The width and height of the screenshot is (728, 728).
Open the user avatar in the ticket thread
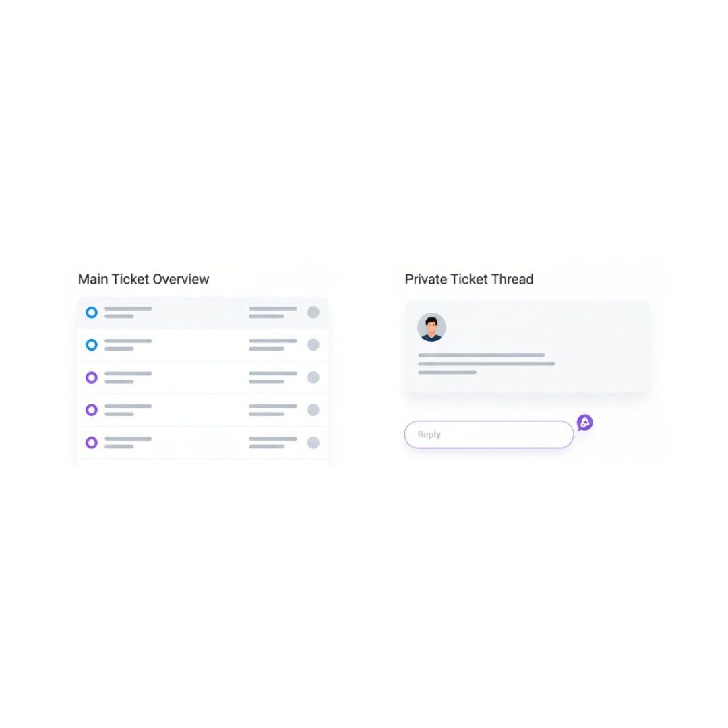click(431, 328)
